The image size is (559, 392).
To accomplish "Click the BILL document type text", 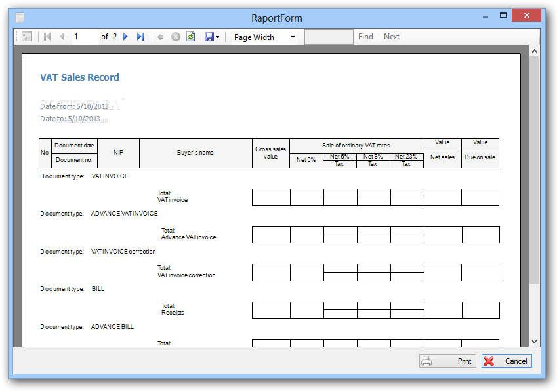I will 98,289.
